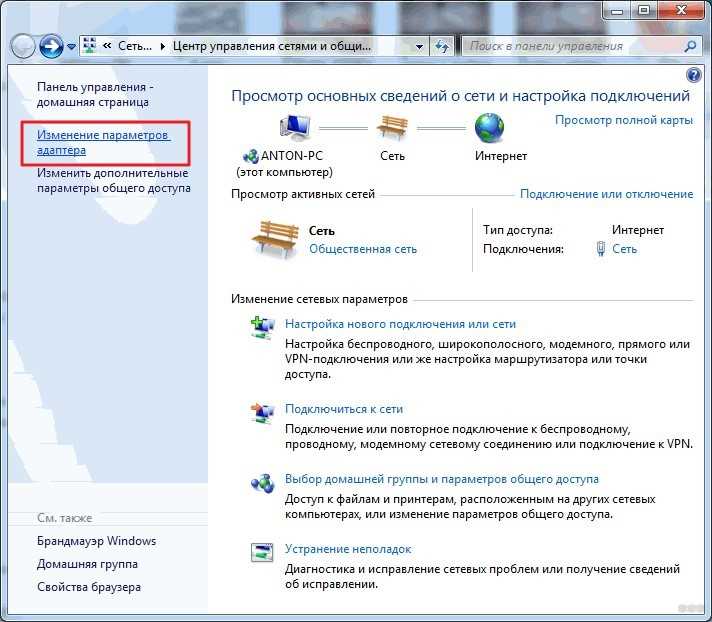Click the См. также heading

point(64,518)
